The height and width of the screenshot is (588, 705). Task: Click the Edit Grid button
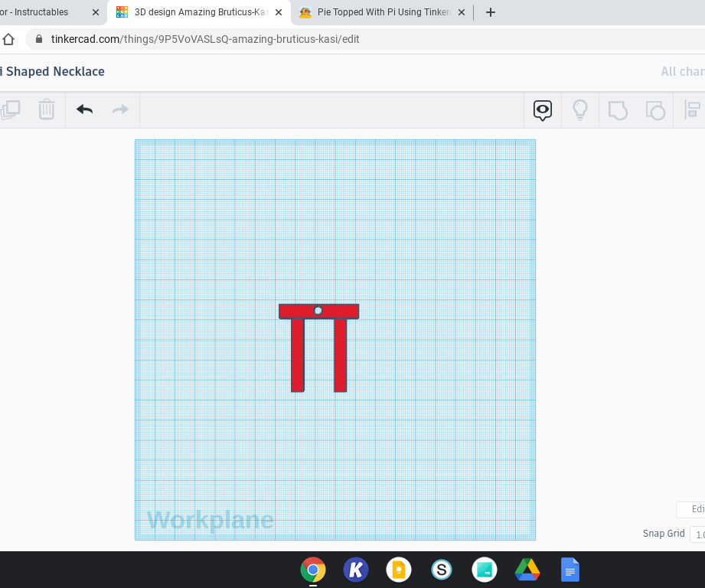pos(694,509)
